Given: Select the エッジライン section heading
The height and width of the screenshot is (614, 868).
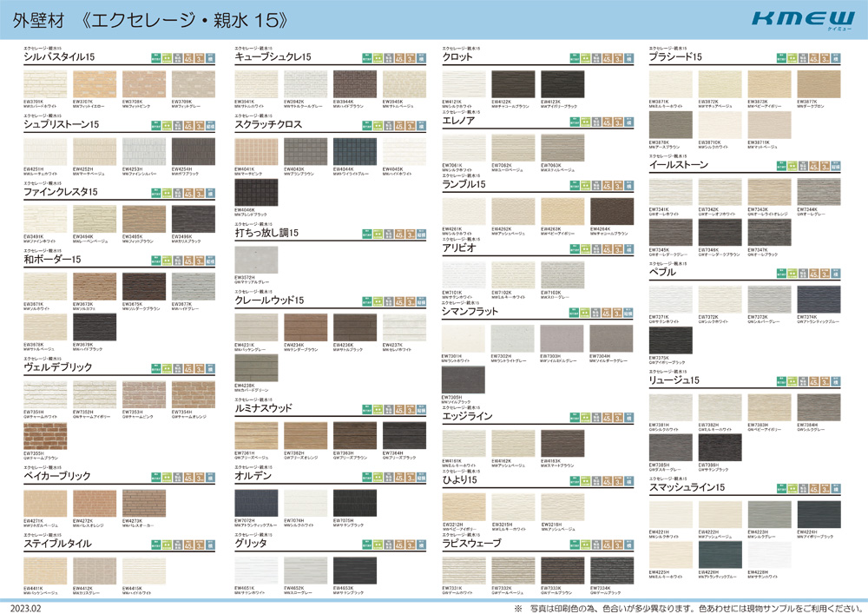Looking at the screenshot, I should [467, 416].
